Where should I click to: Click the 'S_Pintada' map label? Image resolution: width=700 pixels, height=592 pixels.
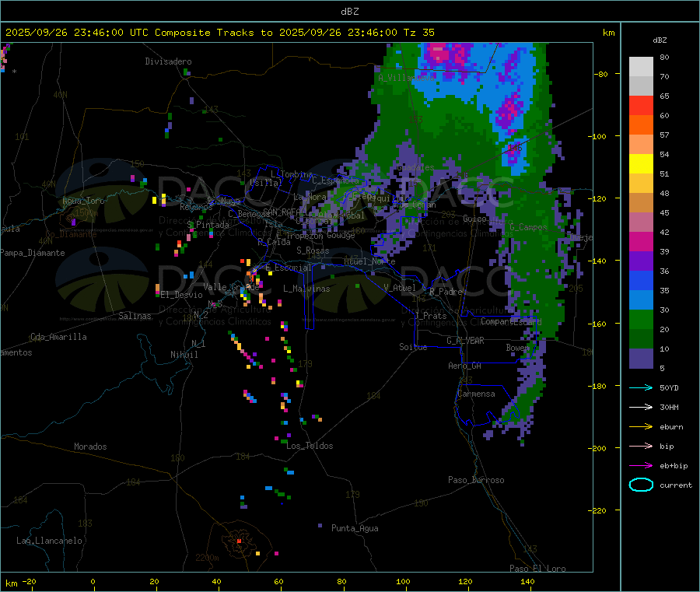coord(208,225)
